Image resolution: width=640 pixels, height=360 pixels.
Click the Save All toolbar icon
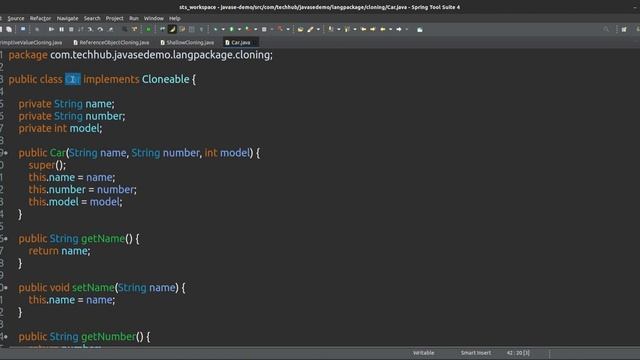pos(9,29)
